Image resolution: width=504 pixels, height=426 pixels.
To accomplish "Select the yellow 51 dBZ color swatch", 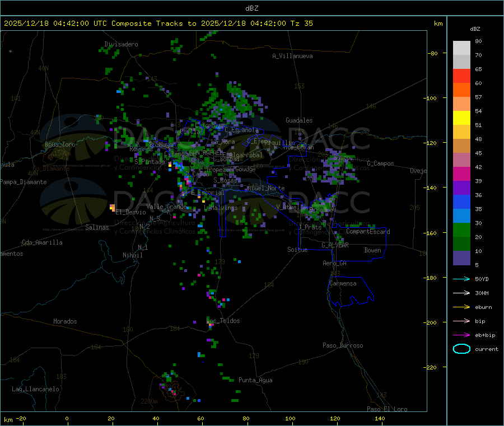I will pos(461,118).
